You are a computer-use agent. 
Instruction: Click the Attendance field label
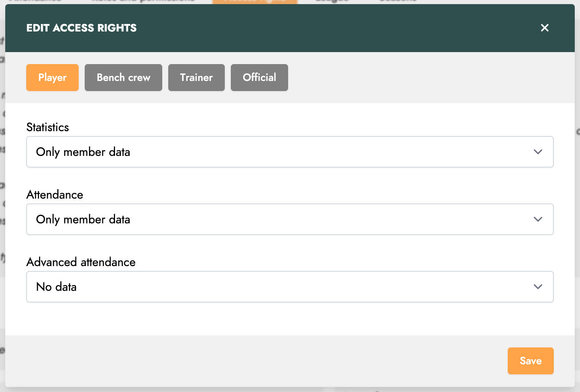click(x=55, y=195)
